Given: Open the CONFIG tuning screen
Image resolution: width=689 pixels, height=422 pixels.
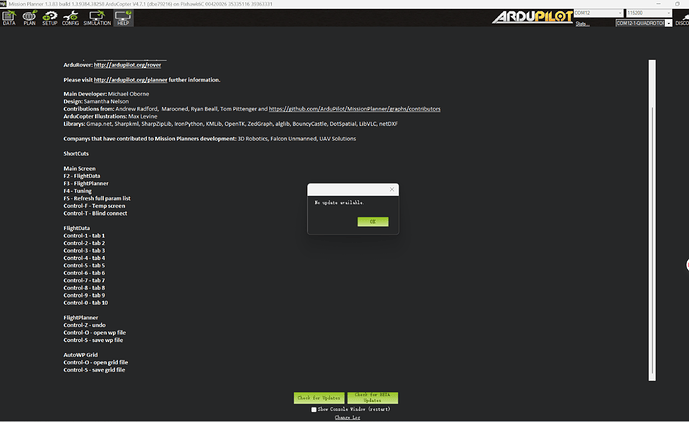Looking at the screenshot, I should point(70,18).
